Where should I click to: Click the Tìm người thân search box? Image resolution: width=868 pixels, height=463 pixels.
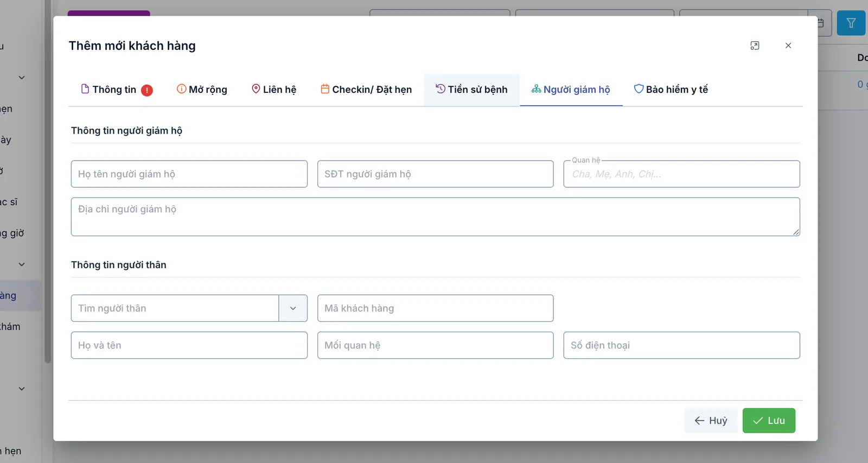(175, 308)
